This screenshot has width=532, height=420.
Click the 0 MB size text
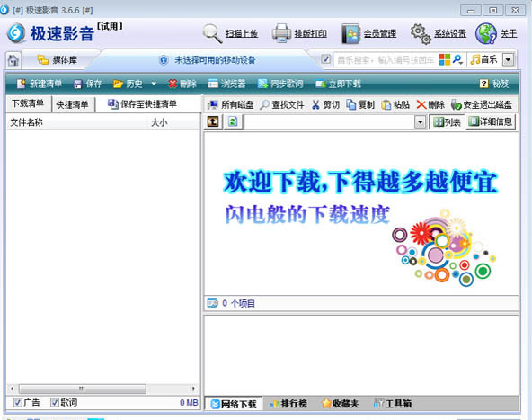[x=189, y=402]
